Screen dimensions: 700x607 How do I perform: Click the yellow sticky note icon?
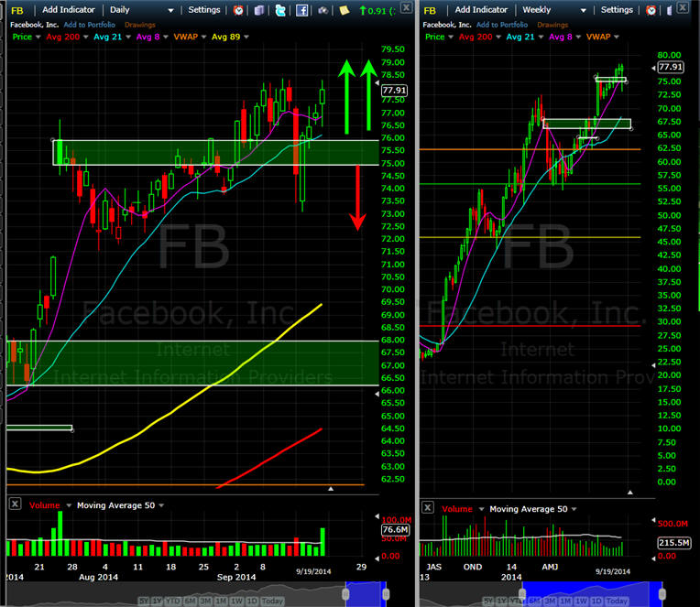tap(345, 10)
